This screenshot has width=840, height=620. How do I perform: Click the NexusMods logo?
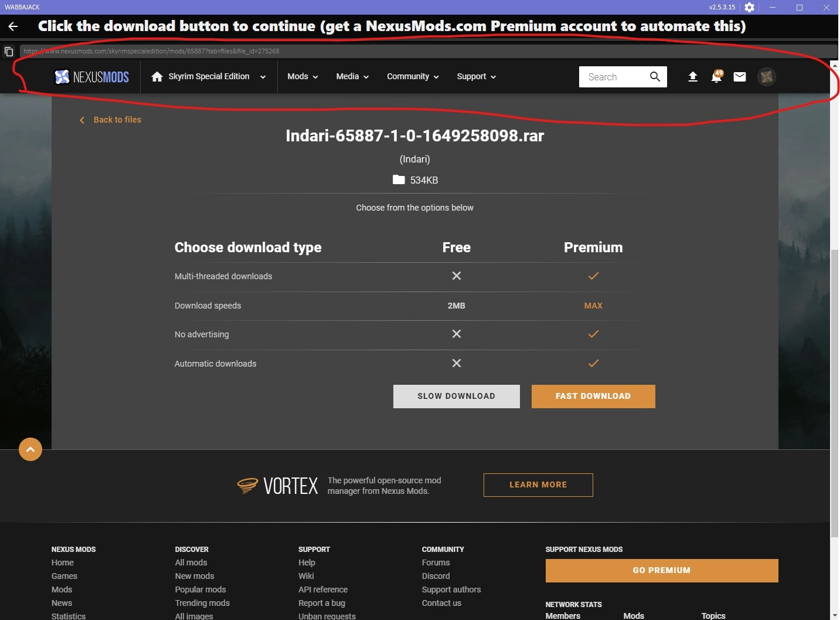(x=91, y=76)
